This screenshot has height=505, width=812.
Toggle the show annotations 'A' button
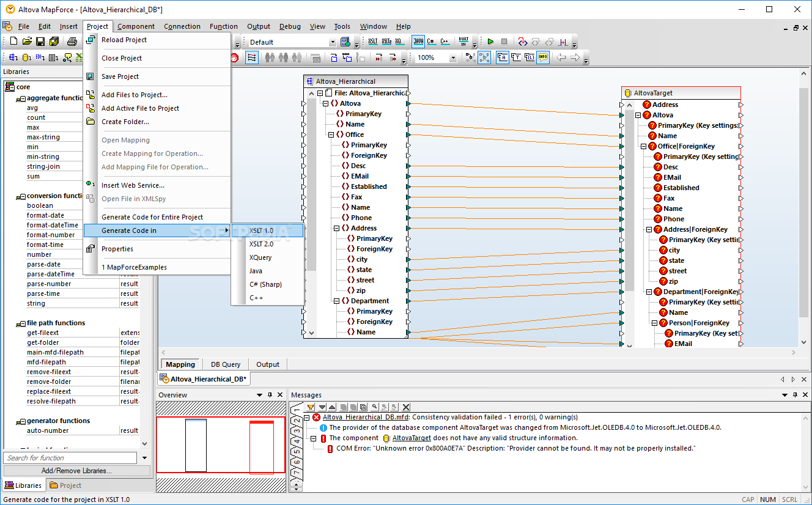pyautogui.click(x=503, y=57)
